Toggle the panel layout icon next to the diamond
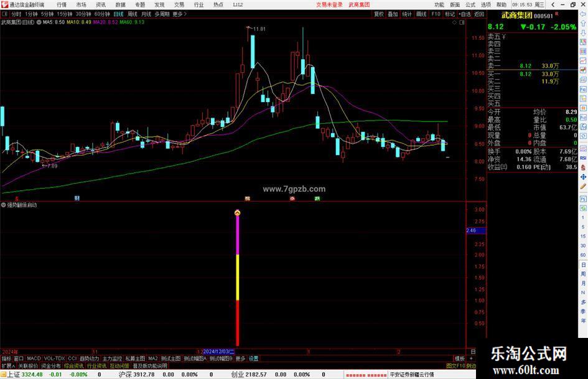The height and width of the screenshot is (379, 588). (x=462, y=22)
